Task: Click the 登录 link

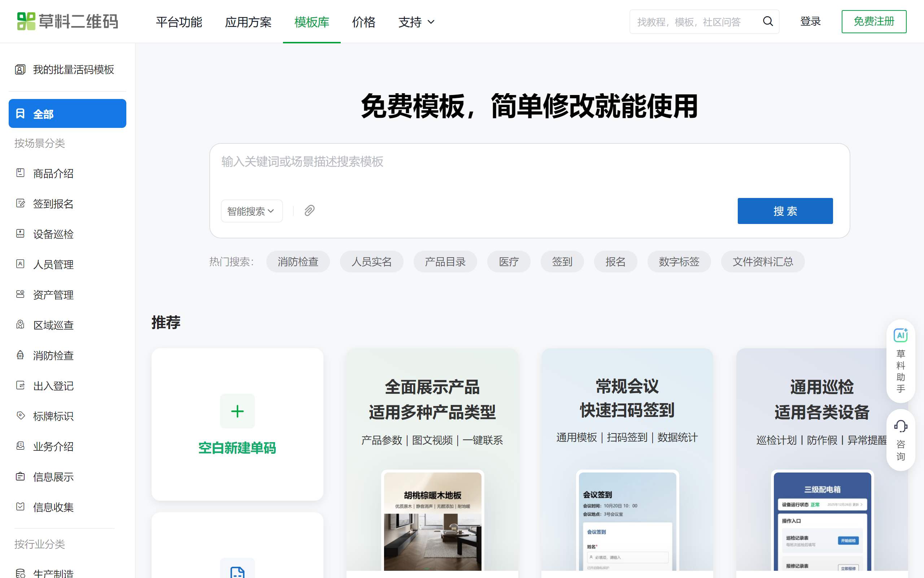Action: (810, 21)
